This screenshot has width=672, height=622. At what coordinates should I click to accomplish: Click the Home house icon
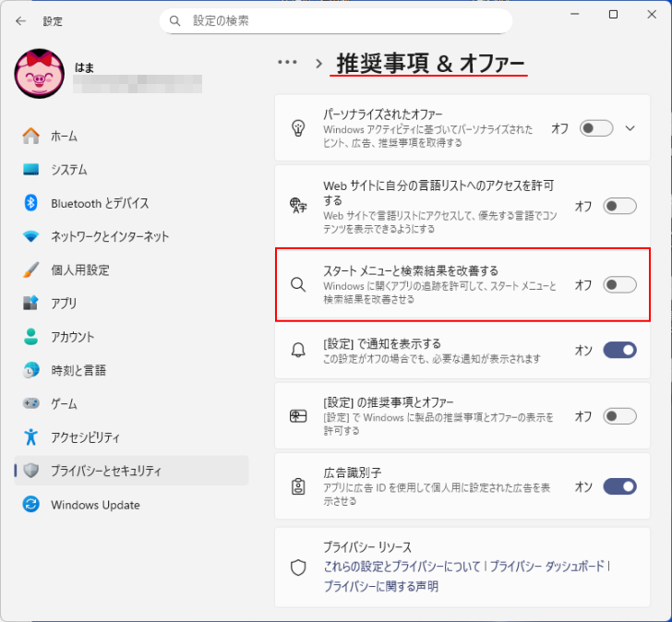pyautogui.click(x=30, y=136)
